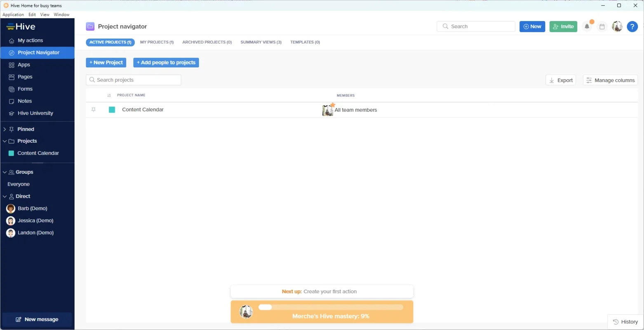644x330 pixels.
Task: Open the user profile avatar menu
Action: pos(617,26)
